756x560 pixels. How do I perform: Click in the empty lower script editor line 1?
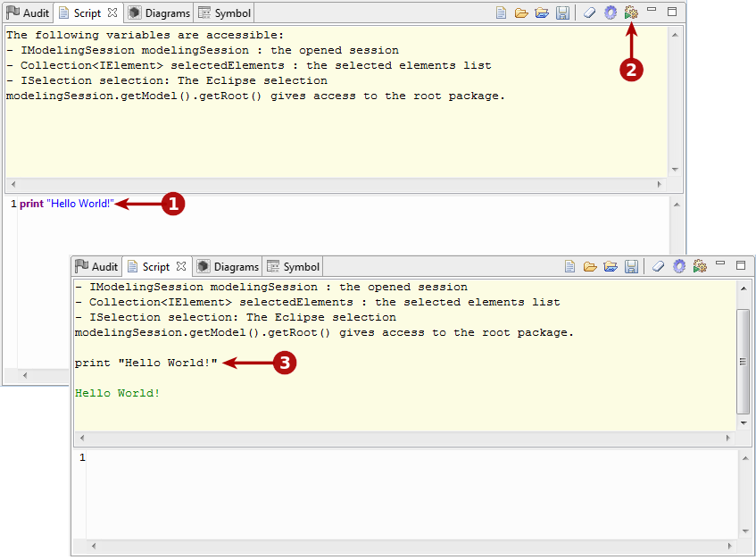(357, 458)
